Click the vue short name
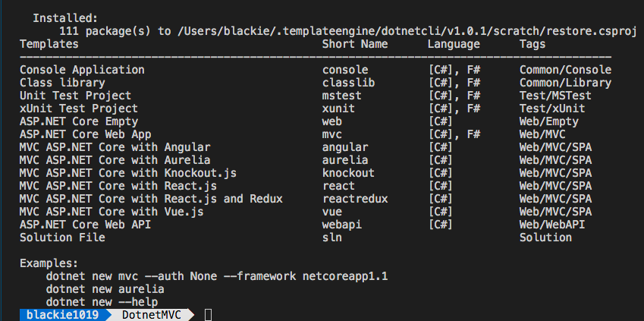Screen dimensions: 644x321 coord(332,212)
